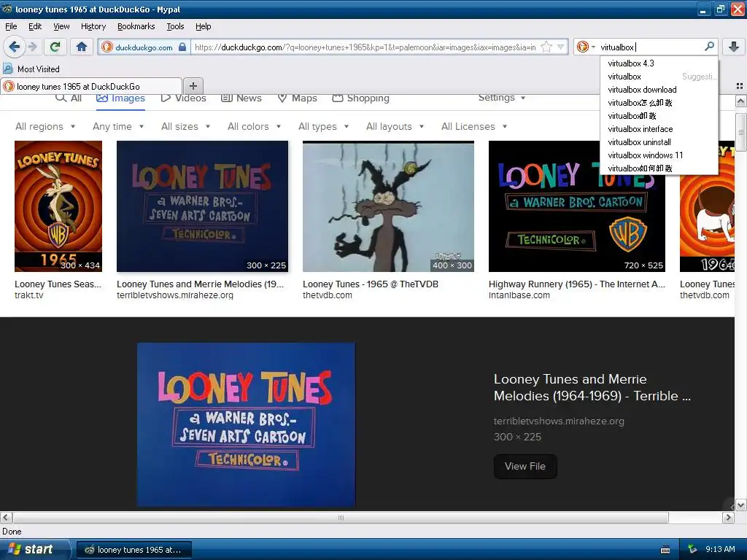Open the Edit menu

click(35, 26)
